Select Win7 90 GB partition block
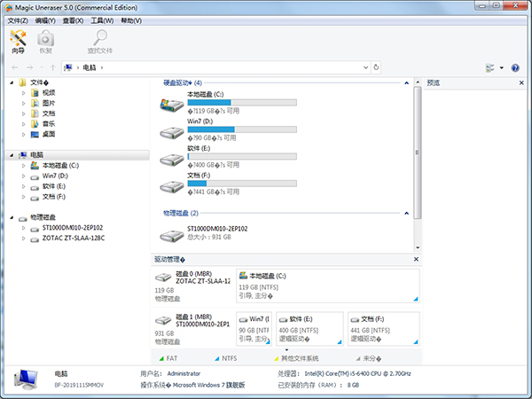The width and height of the screenshot is (532, 399). click(x=254, y=329)
